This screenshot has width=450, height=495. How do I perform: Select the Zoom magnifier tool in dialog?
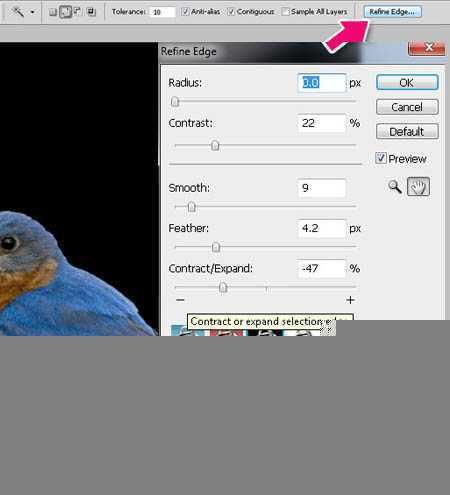[395, 187]
